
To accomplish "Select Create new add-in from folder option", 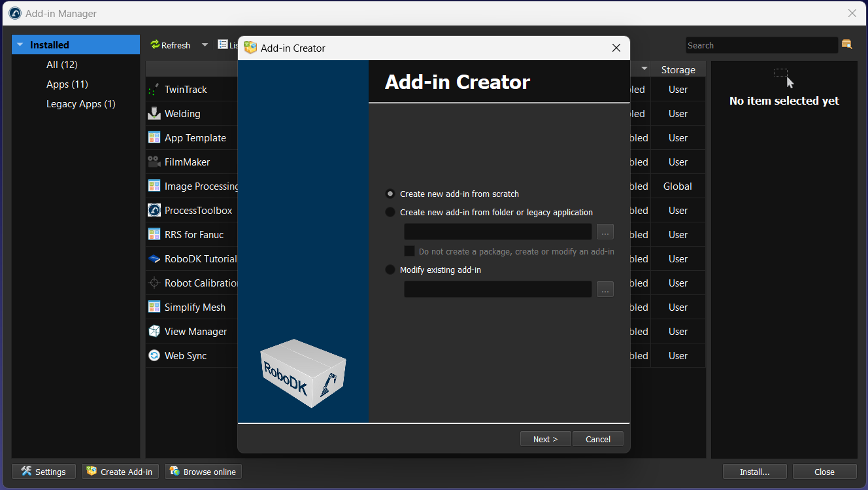I will point(390,212).
